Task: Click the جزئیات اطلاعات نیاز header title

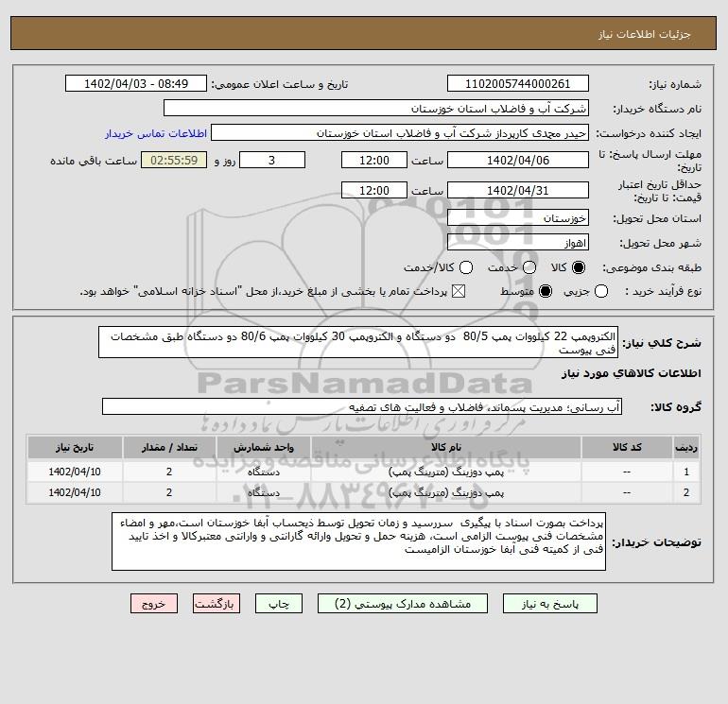Action: pyautogui.click(x=645, y=34)
